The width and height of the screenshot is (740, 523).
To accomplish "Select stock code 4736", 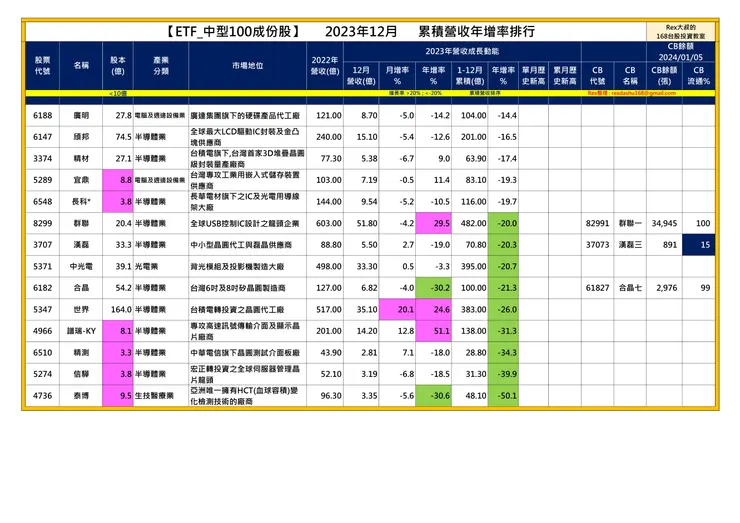I will [42, 396].
